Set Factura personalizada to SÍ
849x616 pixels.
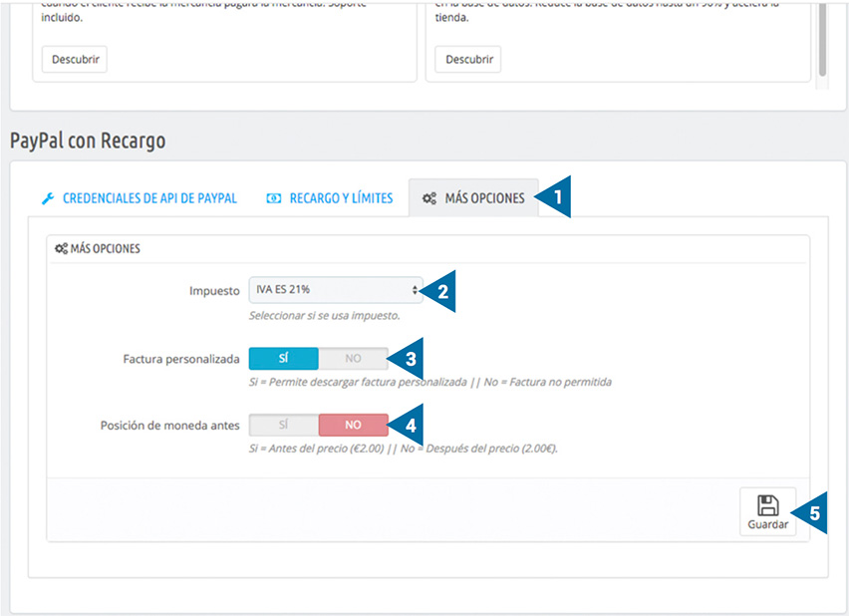click(284, 359)
